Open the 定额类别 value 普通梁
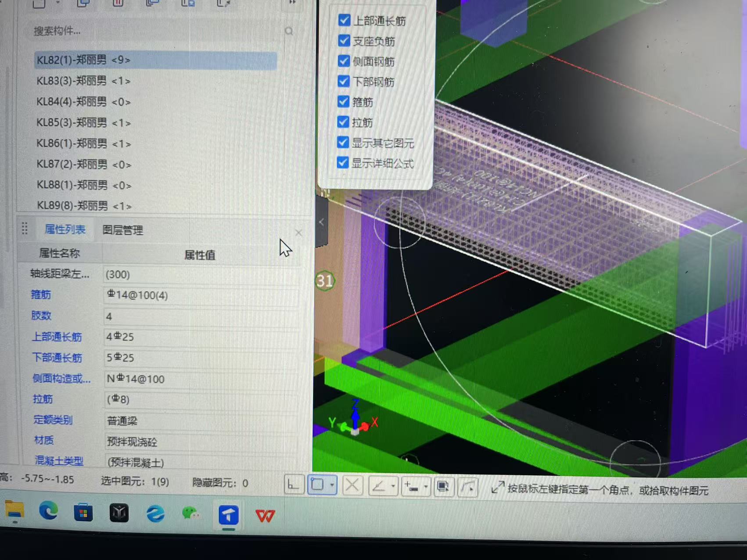747x560 pixels. pyautogui.click(x=201, y=421)
